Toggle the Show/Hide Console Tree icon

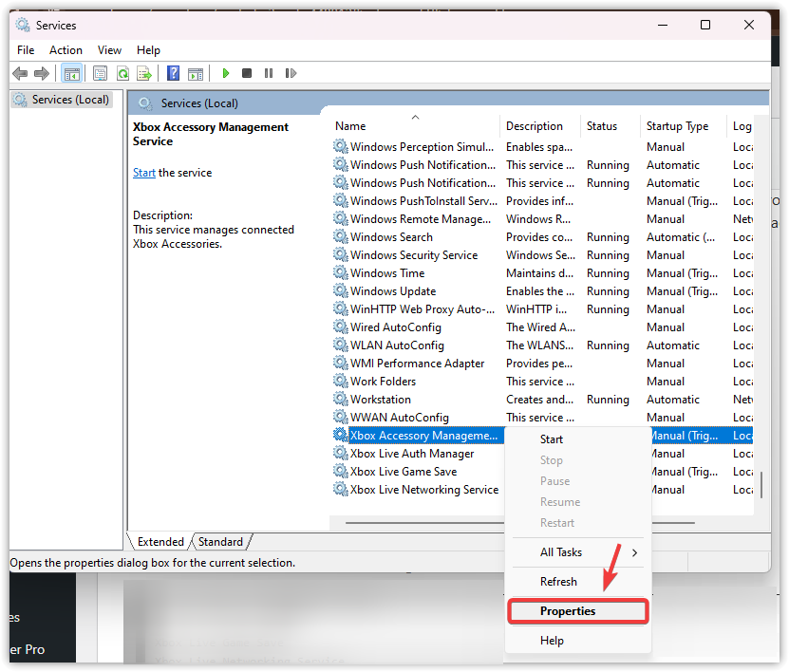71,73
